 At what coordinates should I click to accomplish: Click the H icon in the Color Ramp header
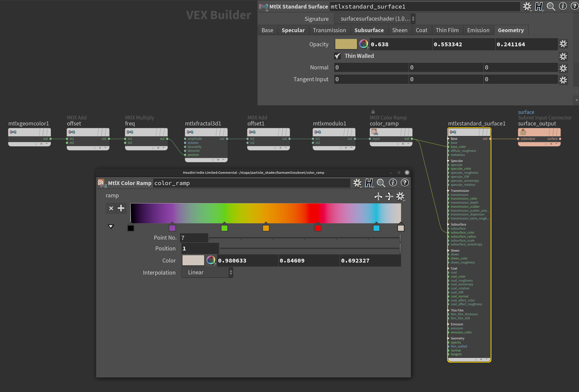pos(369,183)
